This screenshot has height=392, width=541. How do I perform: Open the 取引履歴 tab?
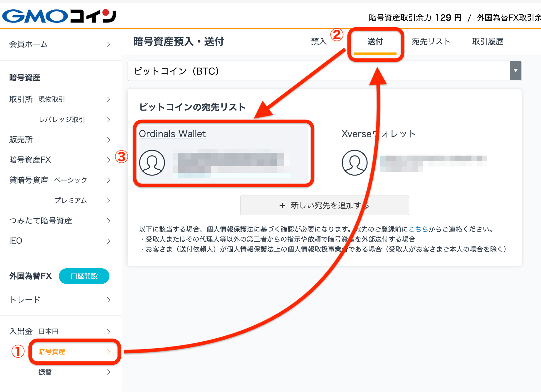[488, 42]
